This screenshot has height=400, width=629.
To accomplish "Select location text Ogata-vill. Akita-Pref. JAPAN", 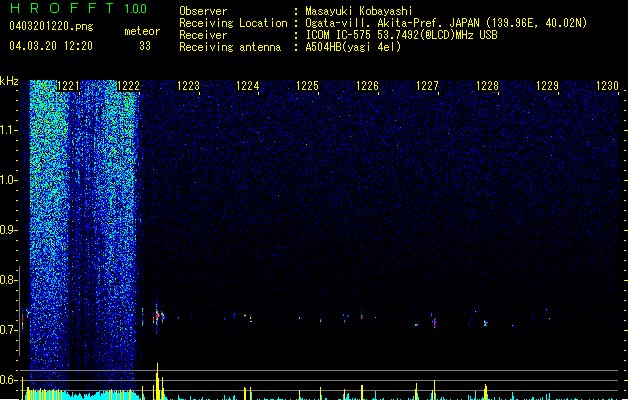I will point(392,23).
